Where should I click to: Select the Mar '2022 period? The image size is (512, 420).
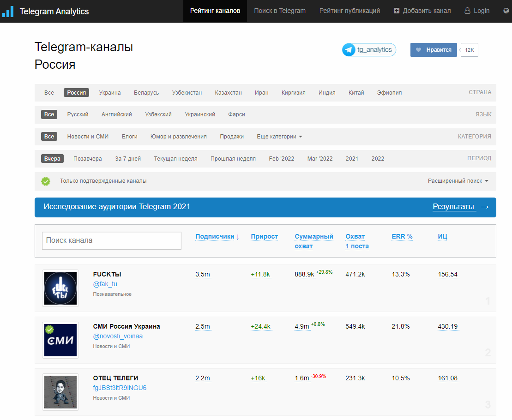pyautogui.click(x=320, y=159)
